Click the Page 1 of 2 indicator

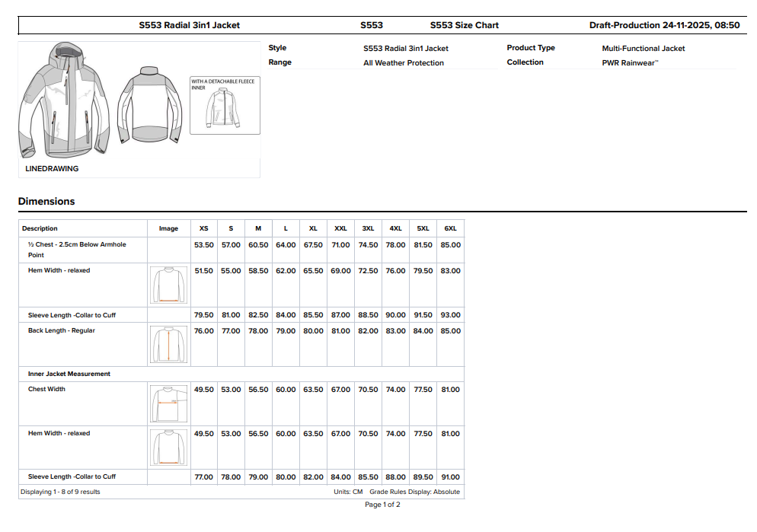pyautogui.click(x=382, y=505)
